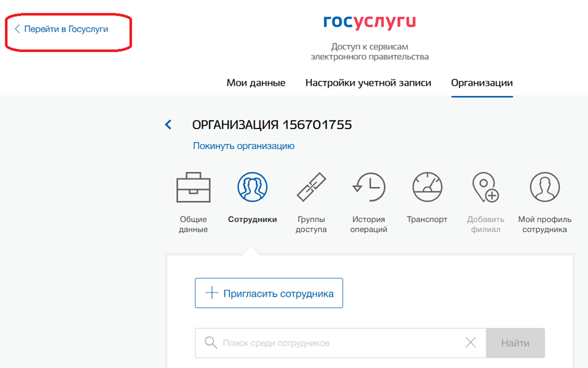Open Группы доступа chain-link icon
Image resolution: width=588 pixels, height=368 pixels.
(311, 188)
